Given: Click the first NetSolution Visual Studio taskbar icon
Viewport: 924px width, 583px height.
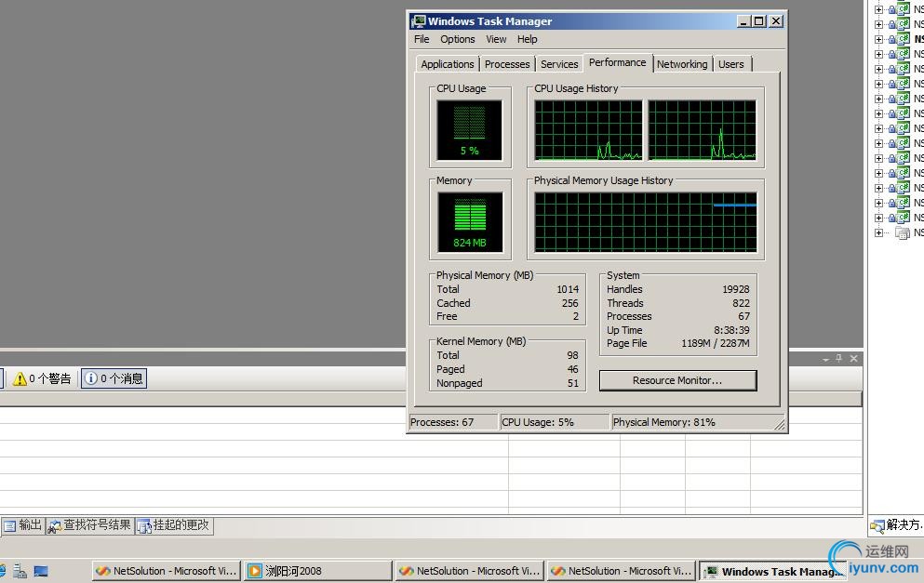Looking at the screenshot, I should (102, 571).
